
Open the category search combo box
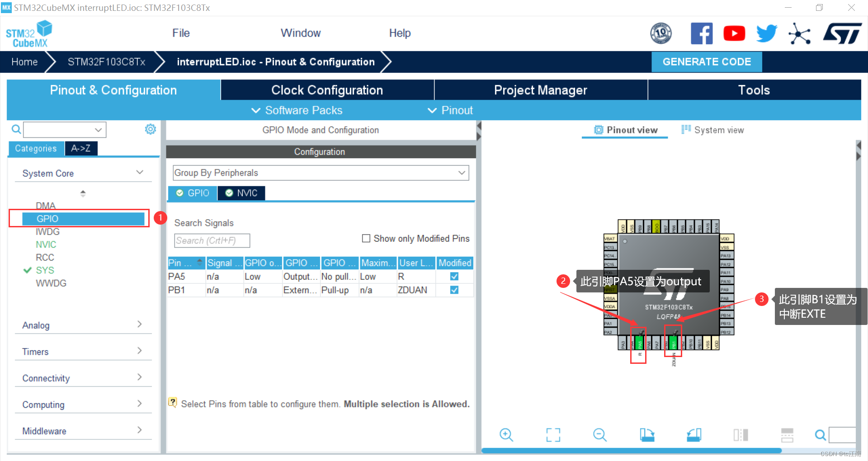(65, 130)
